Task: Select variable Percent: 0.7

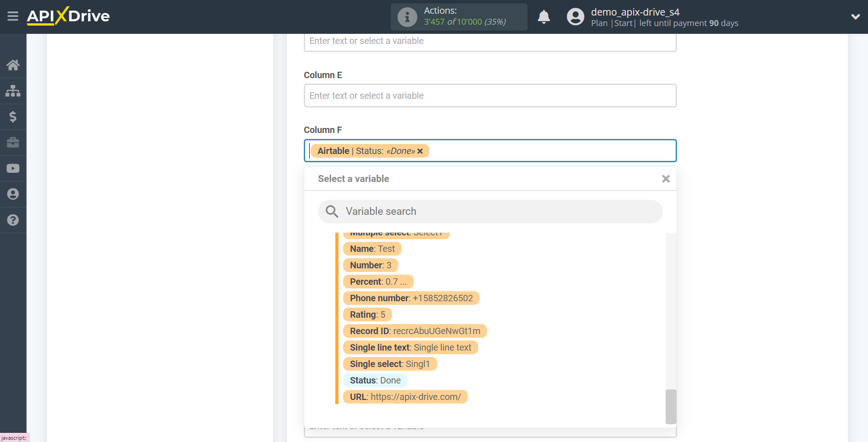Action: pos(378,282)
